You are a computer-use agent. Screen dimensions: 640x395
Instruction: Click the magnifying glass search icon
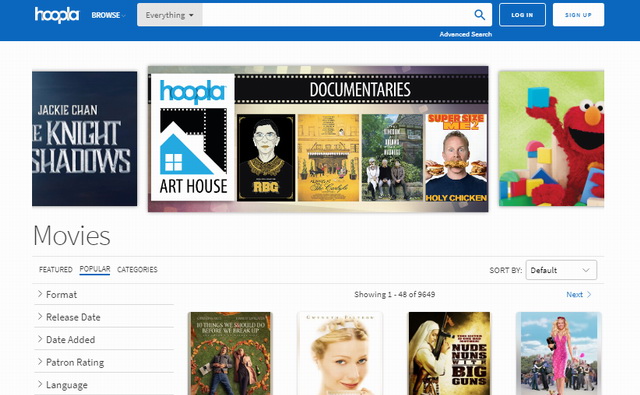[x=480, y=15]
